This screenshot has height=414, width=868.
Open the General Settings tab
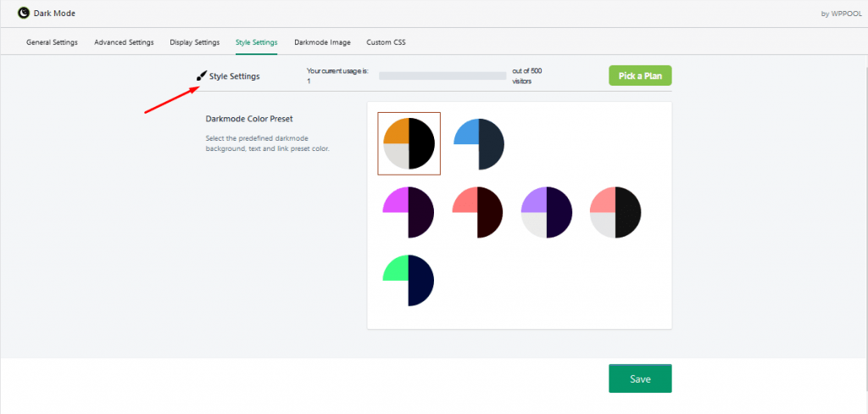coord(52,42)
